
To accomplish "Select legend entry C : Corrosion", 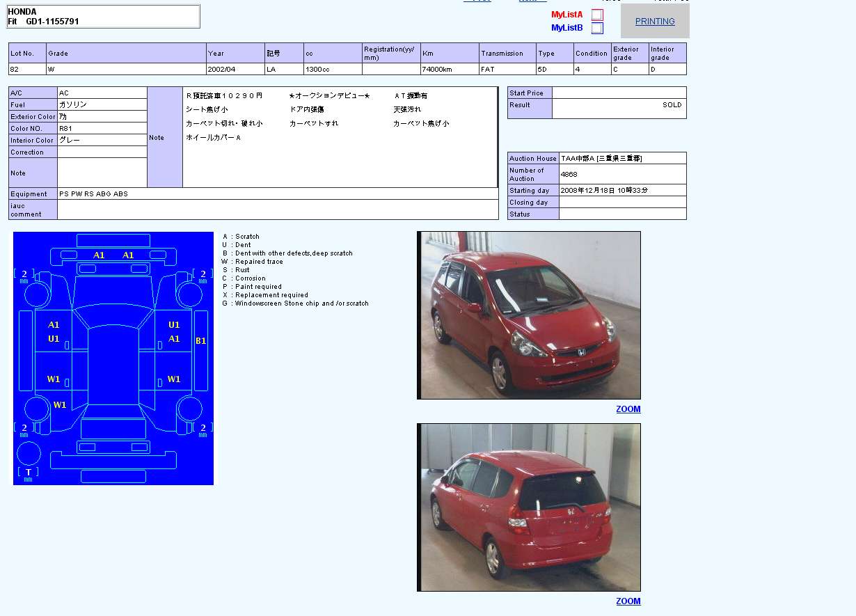I will 244,278.
